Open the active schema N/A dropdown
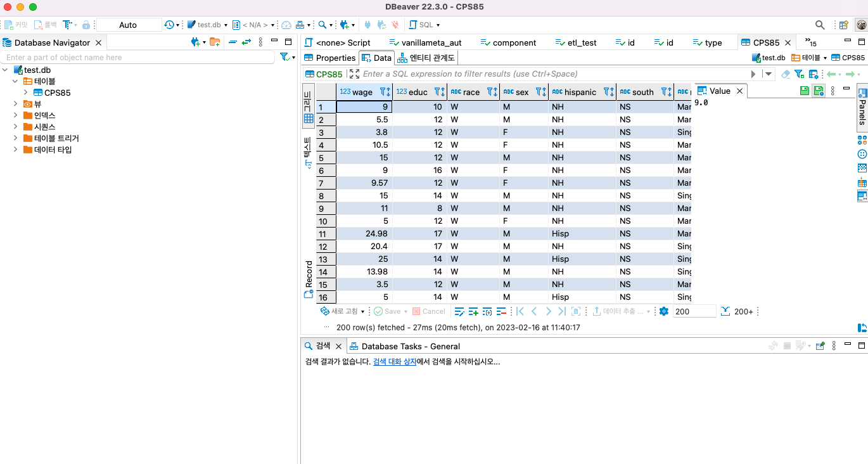The height and width of the screenshot is (464, 868). coord(253,25)
